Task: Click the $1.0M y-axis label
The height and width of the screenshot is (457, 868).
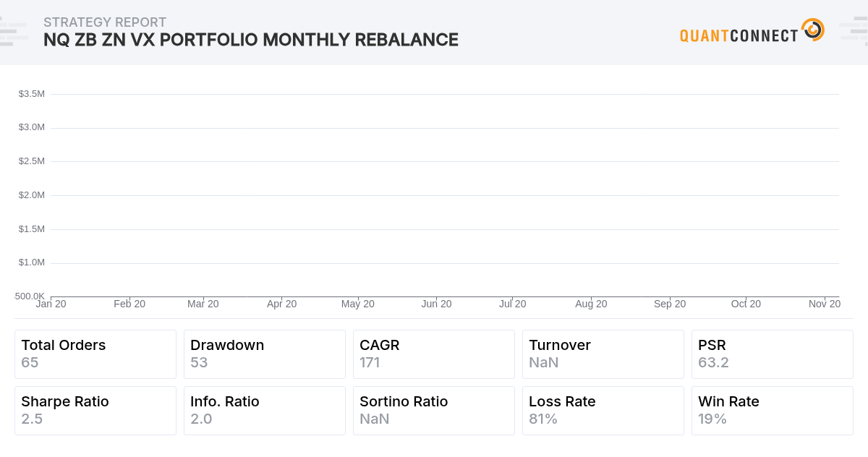Action: tap(32, 262)
